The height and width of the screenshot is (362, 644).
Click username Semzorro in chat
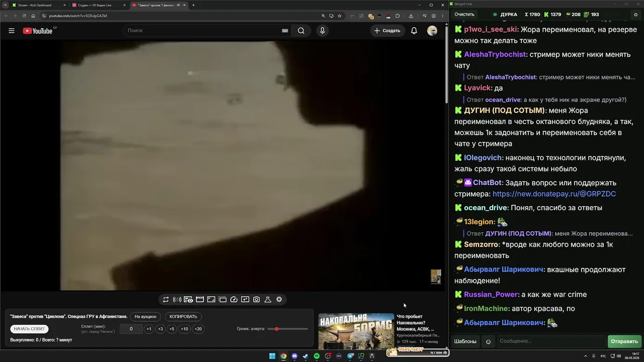point(481,245)
